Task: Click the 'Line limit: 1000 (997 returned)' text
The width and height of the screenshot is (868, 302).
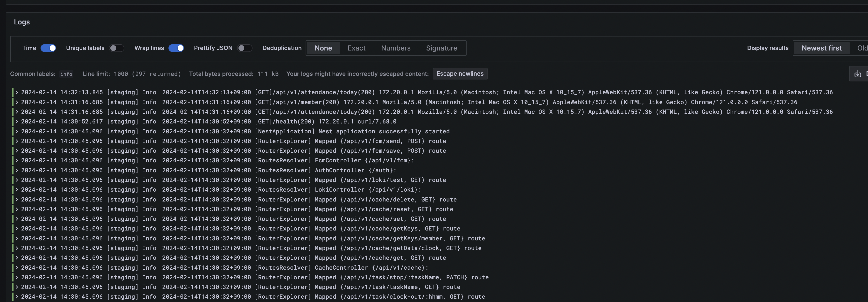Action: click(132, 73)
